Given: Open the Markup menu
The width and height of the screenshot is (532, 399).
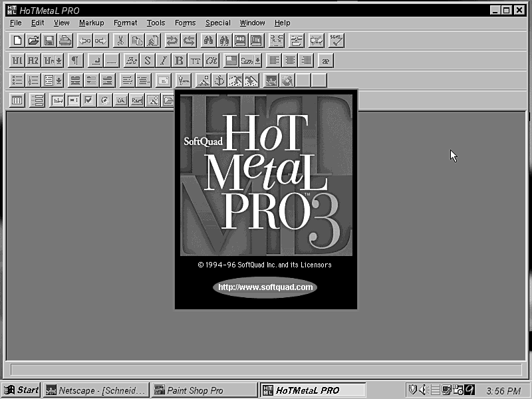Looking at the screenshot, I should point(91,23).
